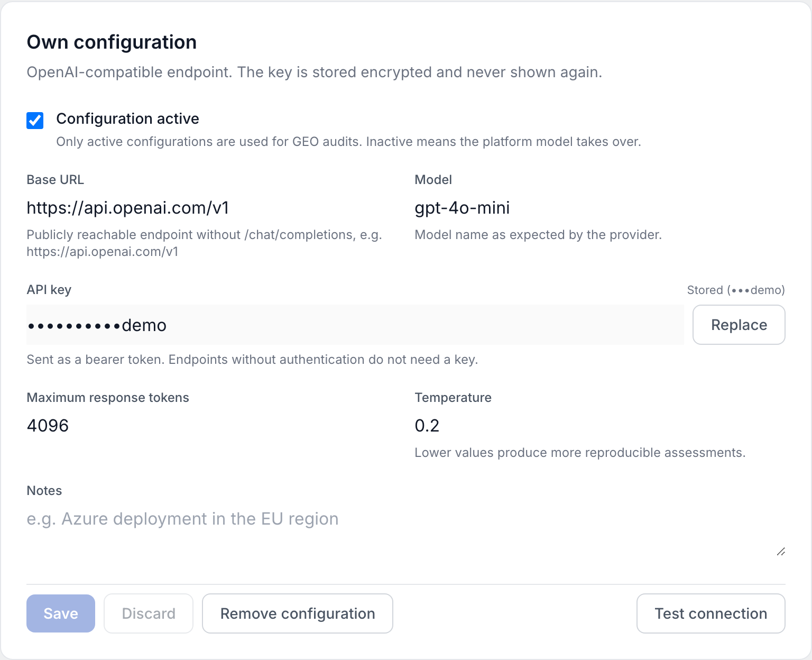Click the Configuration active label text
The image size is (812, 660).
coord(128,118)
